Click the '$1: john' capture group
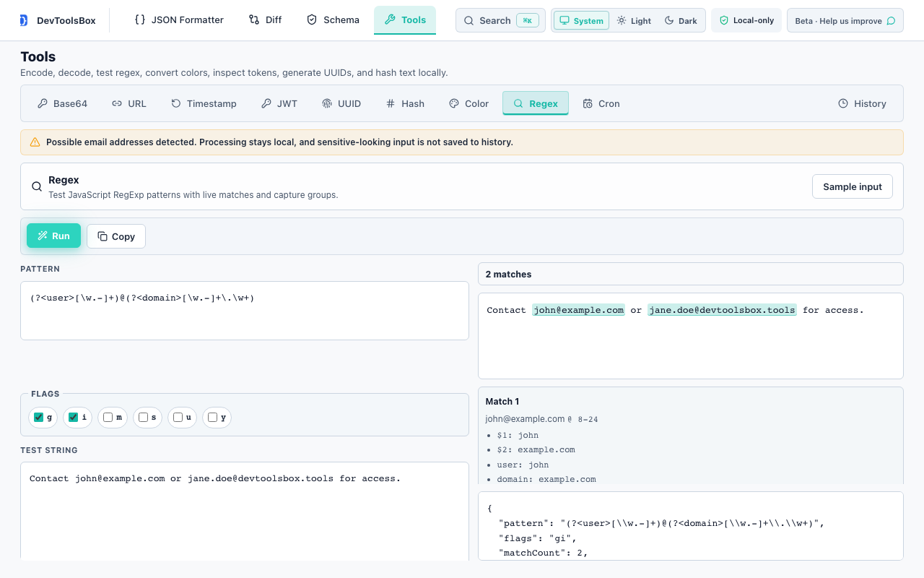Image resolution: width=924 pixels, height=578 pixels. tap(518, 435)
